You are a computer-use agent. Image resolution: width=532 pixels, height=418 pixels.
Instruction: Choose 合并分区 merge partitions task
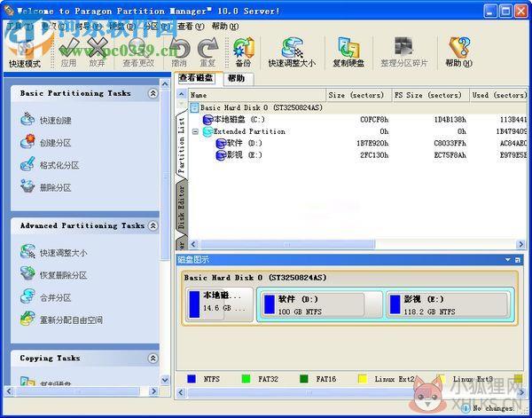coord(46,297)
